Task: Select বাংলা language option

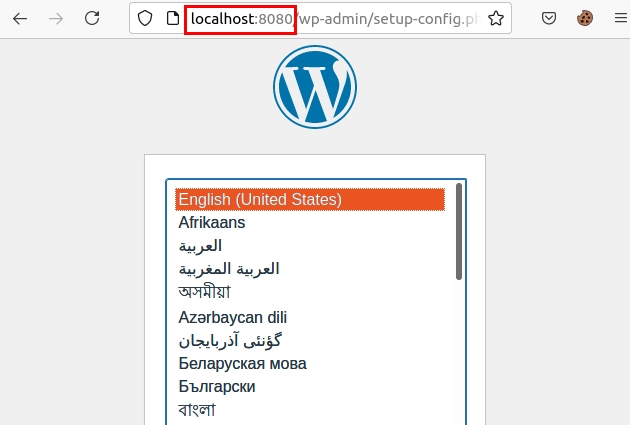Action: (310, 410)
